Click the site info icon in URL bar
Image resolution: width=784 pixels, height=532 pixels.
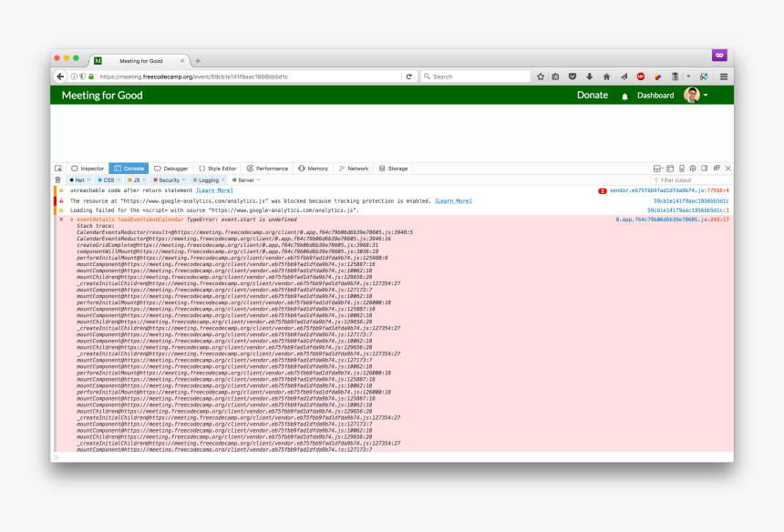pos(74,77)
